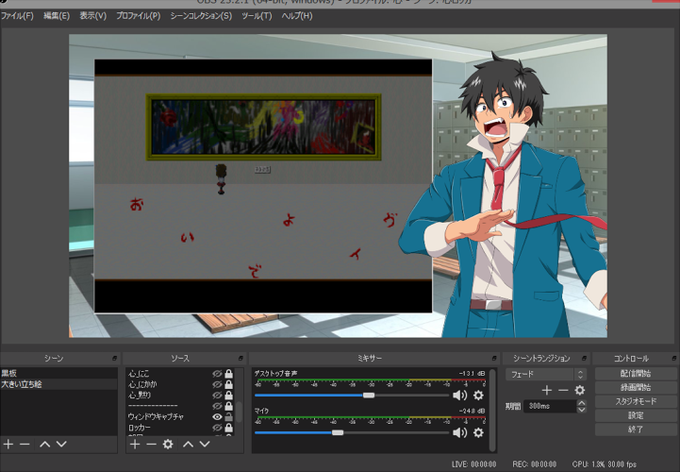
Task: Mute the デスクトップ音声 speaker icon
Action: pos(460,395)
